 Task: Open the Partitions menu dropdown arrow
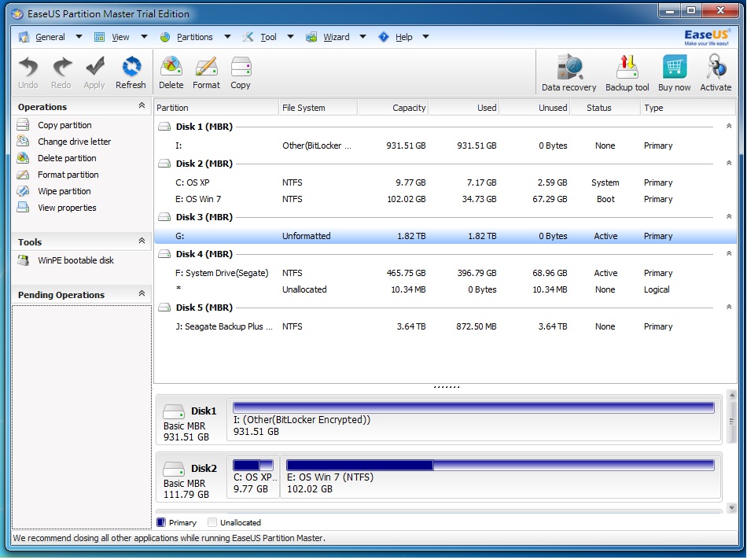pos(228,37)
